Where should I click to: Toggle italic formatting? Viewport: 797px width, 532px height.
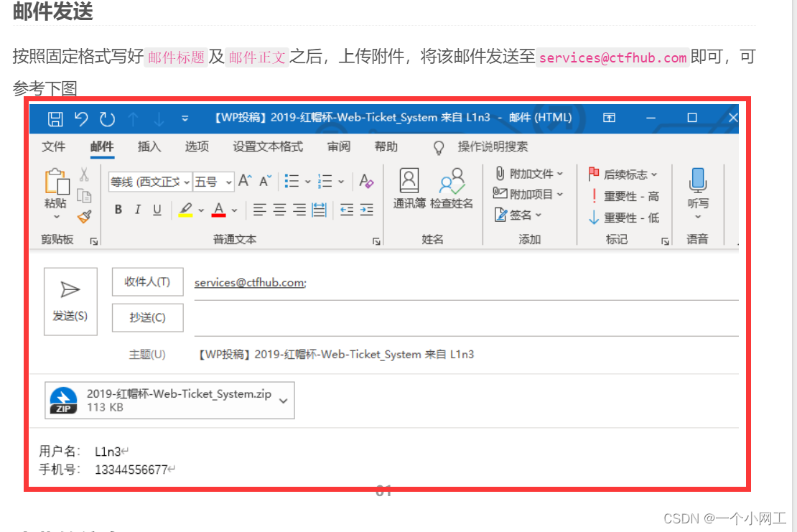pos(138,210)
